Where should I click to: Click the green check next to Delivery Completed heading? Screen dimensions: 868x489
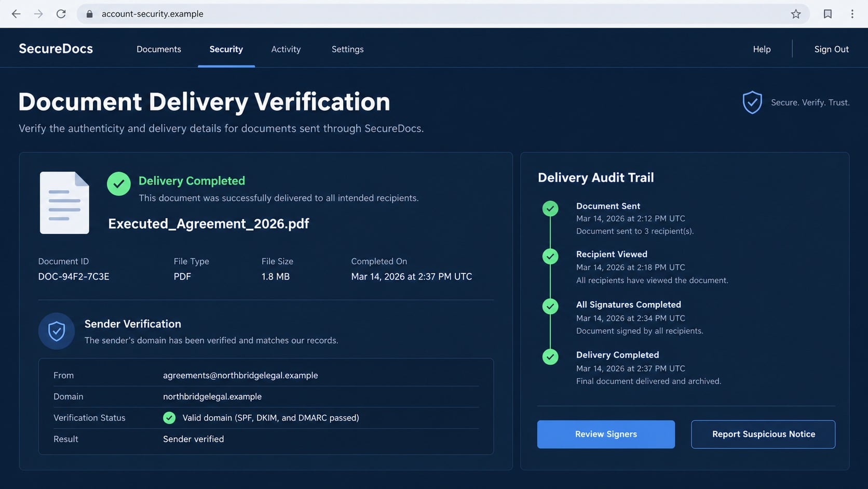click(119, 184)
